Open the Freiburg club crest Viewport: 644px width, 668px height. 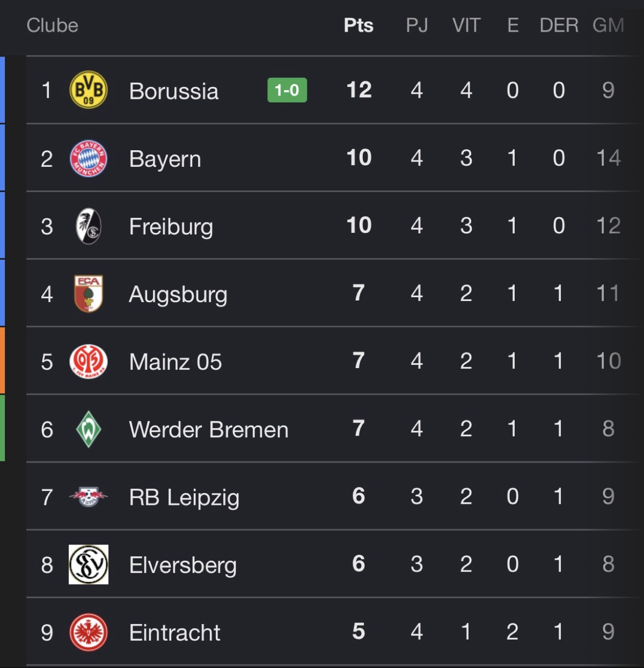pyautogui.click(x=89, y=226)
